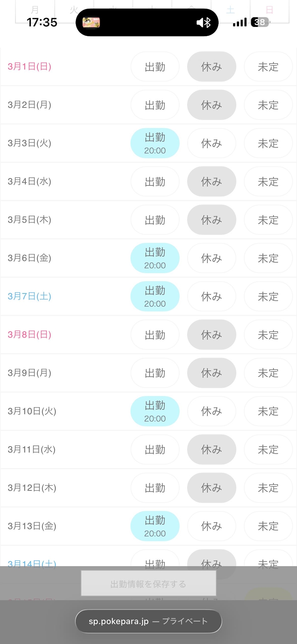The height and width of the screenshot is (644, 297).
Task: Open the 20:00 出勤 time for 3月7日(土)
Action: tap(155, 296)
